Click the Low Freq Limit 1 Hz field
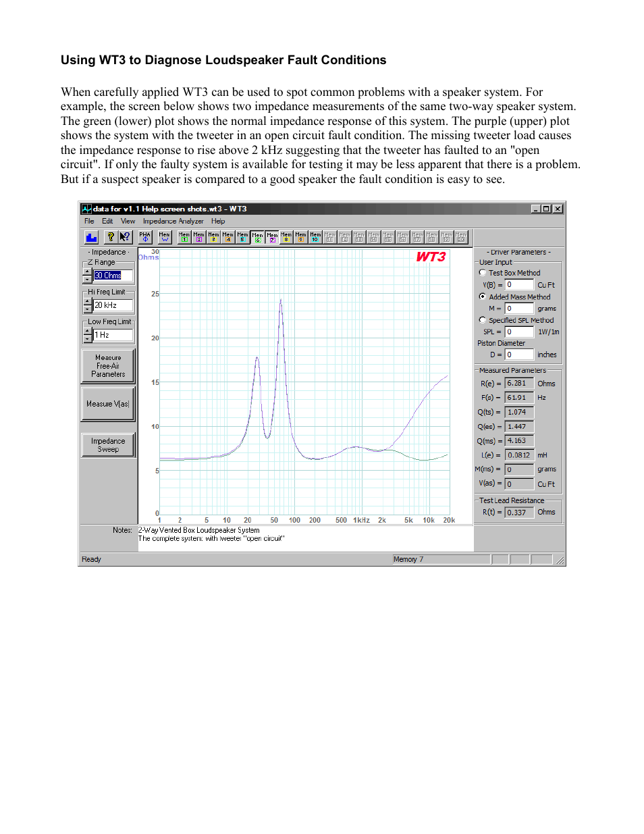This screenshot has width=644, height=834. pos(113,335)
